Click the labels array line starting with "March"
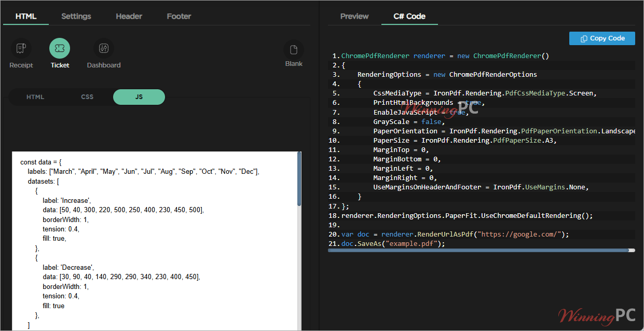 tap(143, 171)
